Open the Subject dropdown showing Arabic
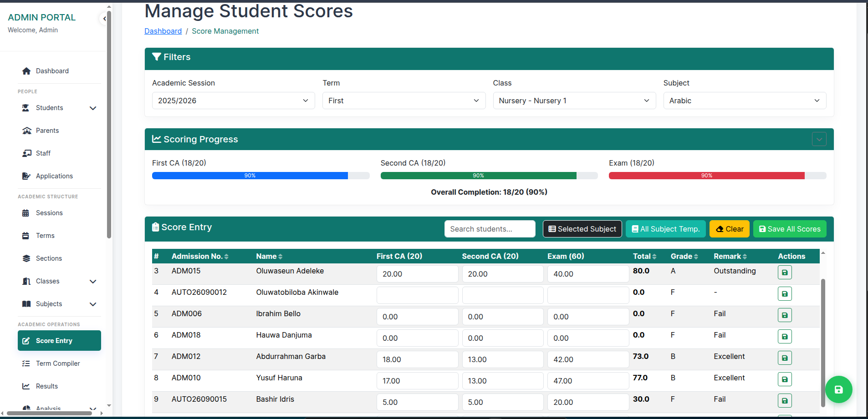Image resolution: width=868 pixels, height=419 pixels. 745,101
